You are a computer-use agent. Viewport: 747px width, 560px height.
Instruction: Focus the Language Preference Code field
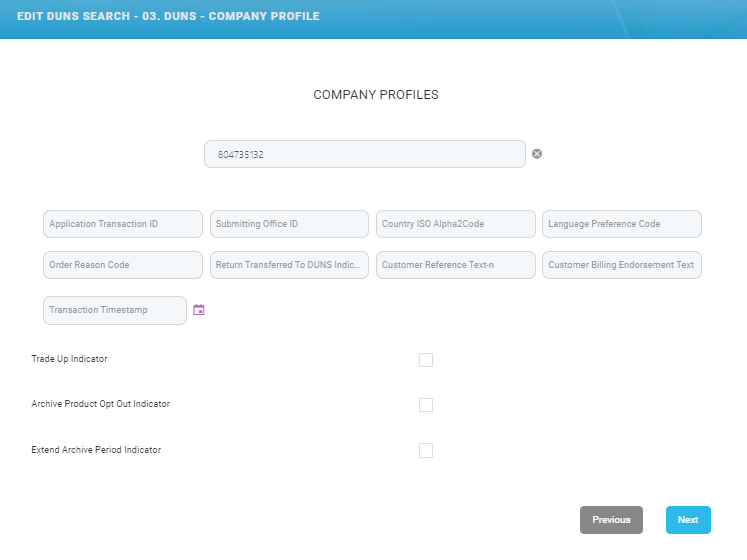coord(621,224)
